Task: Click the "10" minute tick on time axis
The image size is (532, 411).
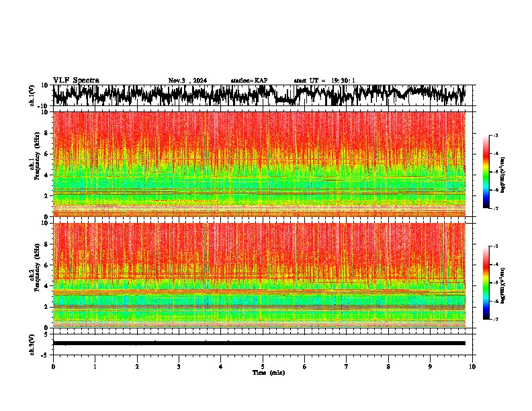Action: click(472, 366)
